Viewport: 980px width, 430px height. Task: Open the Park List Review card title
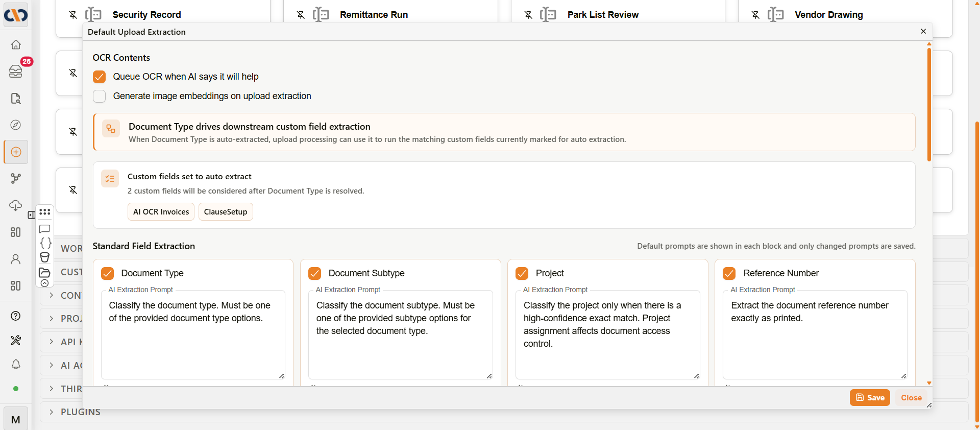603,15
